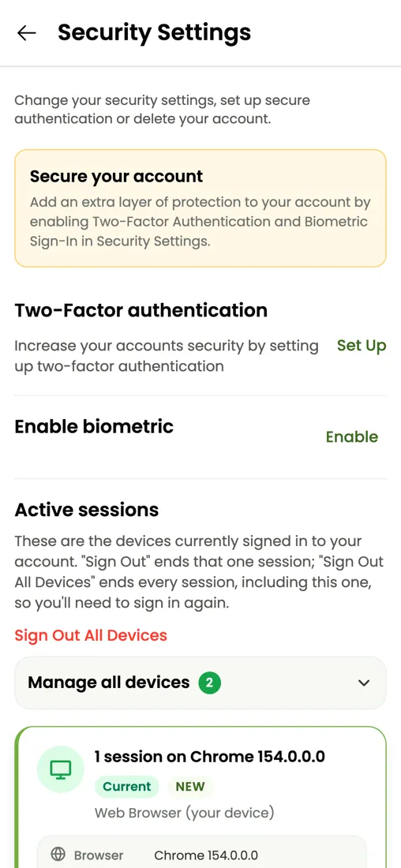
Task: Click the globe icon beside Browser
Action: 58,854
